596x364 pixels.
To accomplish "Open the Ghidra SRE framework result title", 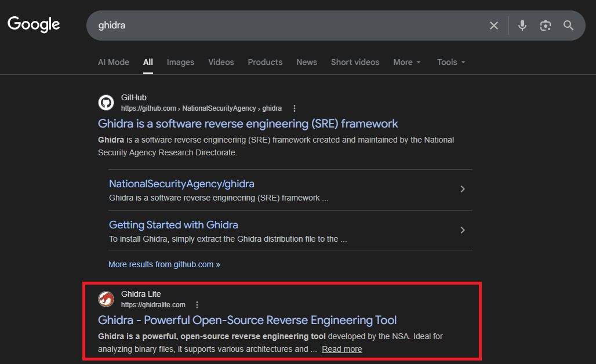I will (248, 123).
